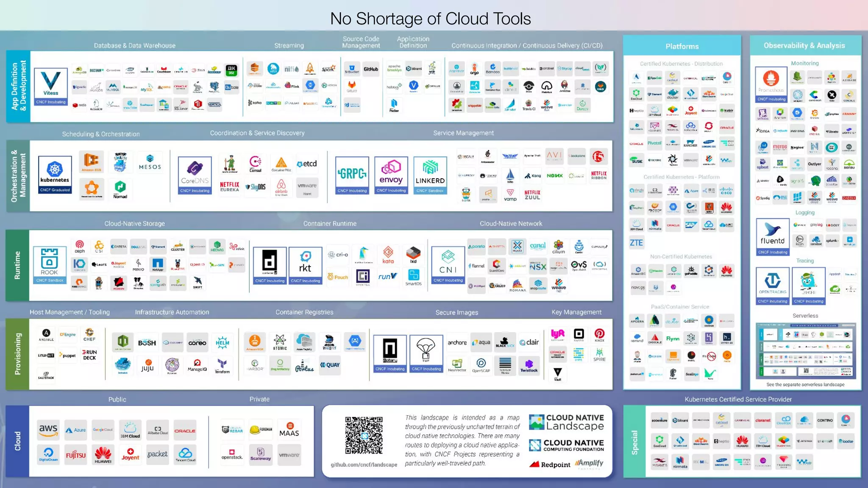868x488 pixels.
Task: Select the AWS logo tile
Action: pos(48,430)
